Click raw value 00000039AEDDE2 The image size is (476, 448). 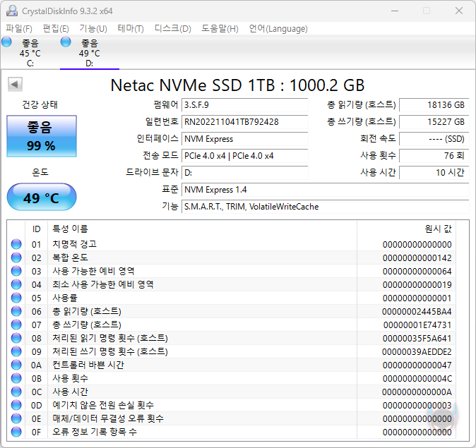tap(417, 352)
